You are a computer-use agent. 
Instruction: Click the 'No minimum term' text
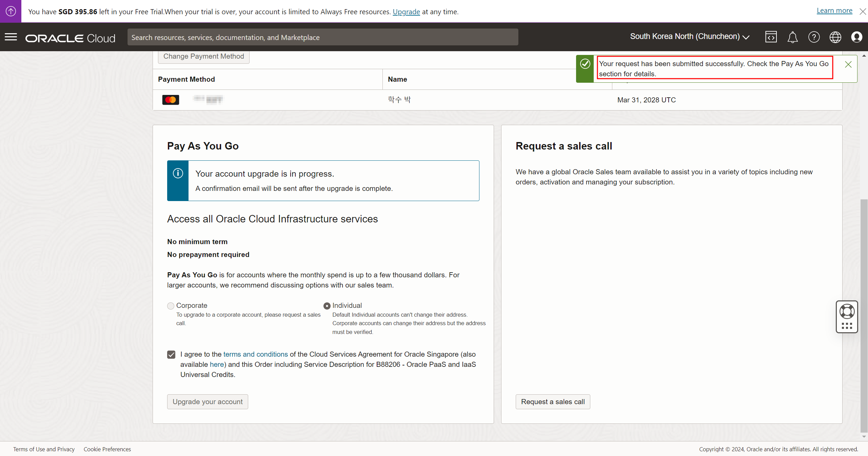197,242
